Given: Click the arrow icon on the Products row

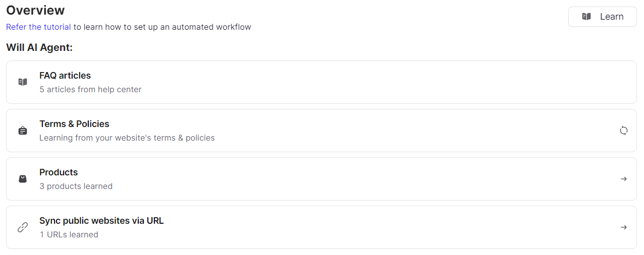Looking at the screenshot, I should pos(624,179).
